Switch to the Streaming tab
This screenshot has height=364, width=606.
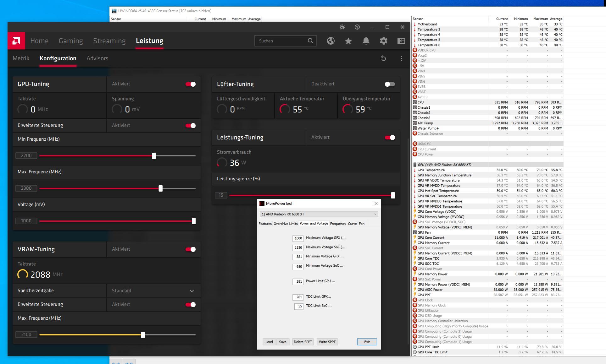coord(109,41)
